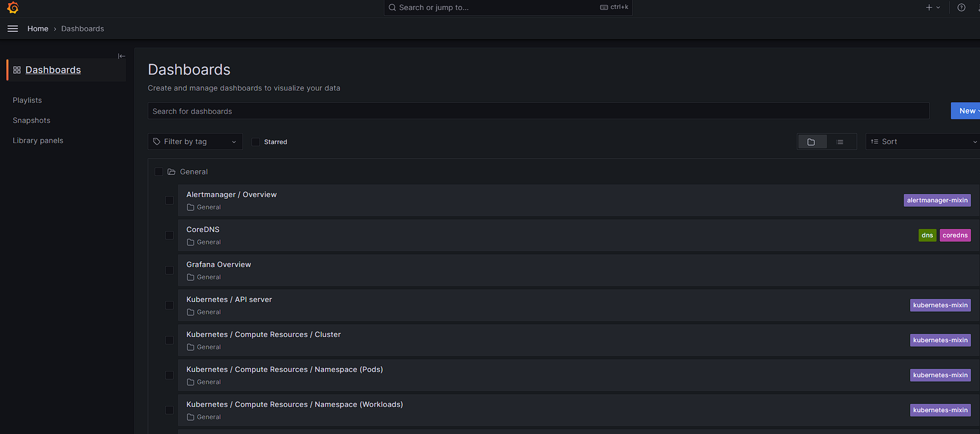Check the Alertmanager / Overview dashboard checkbox
The image size is (980, 434).
click(169, 200)
